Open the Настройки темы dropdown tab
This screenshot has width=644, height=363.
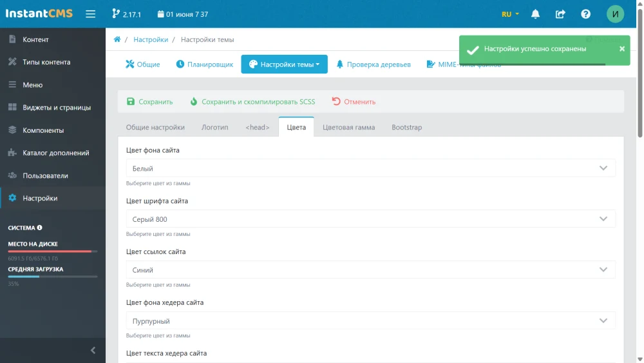[284, 64]
